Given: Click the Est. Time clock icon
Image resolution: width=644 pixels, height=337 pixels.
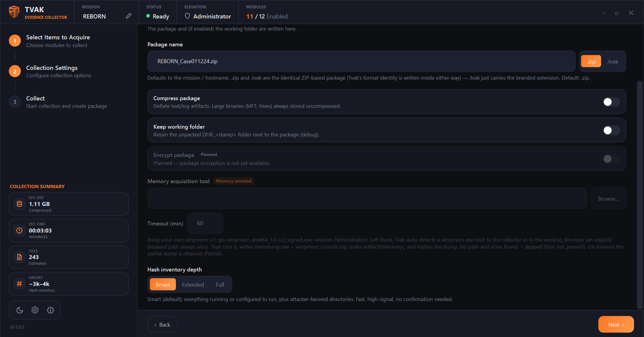Looking at the screenshot, I should point(19,230).
